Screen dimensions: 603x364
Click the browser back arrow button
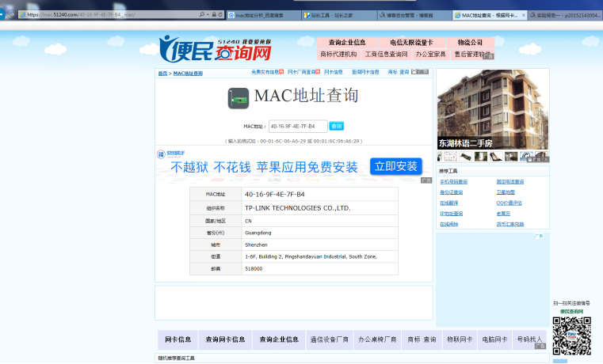tap(1, 14)
